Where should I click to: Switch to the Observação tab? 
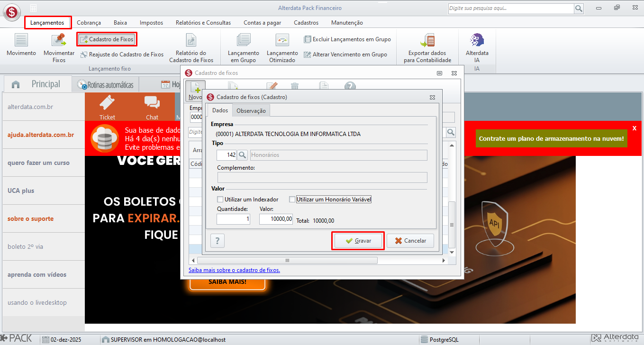[251, 111]
